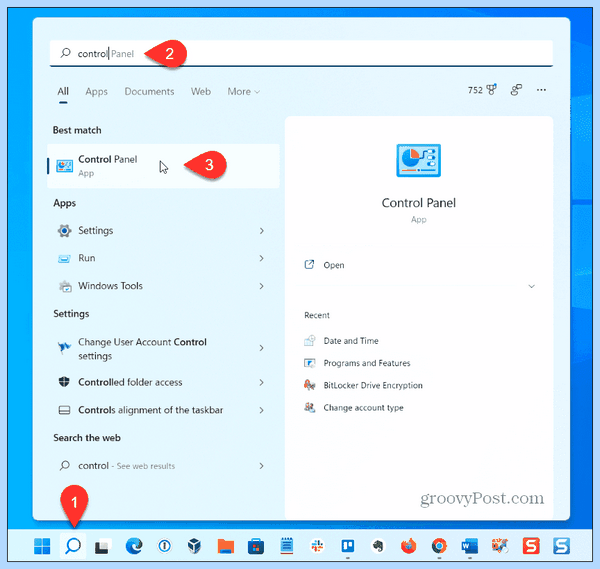Click the account connection icon next to rewards

tap(516, 90)
